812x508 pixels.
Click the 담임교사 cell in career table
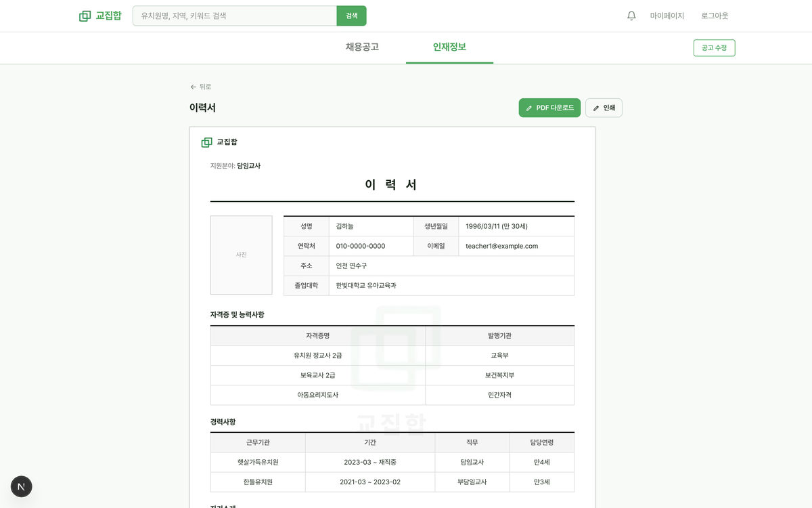pos(472,462)
